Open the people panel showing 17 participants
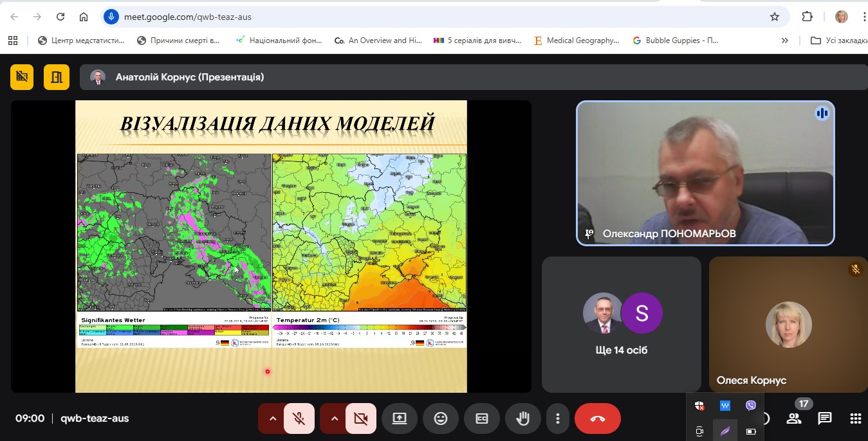 pyautogui.click(x=794, y=419)
